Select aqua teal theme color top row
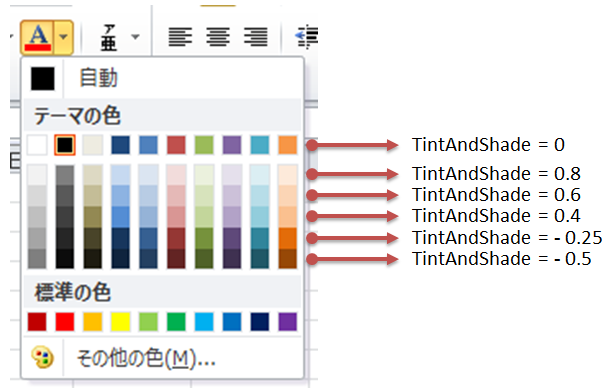The image size is (610, 388). point(260,145)
